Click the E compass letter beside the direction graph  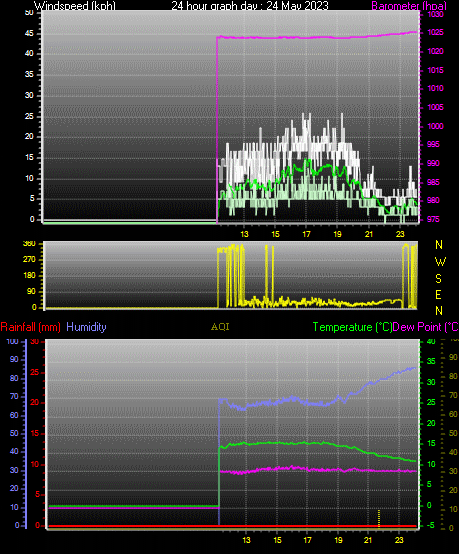pyautogui.click(x=439, y=295)
